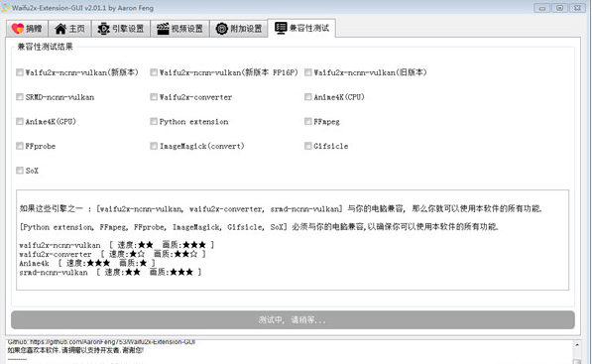This screenshot has height=364, width=592.
Task: Toggle the Waifu2x-ncnn-vulkan(旧版本) checkbox
Action: click(308, 72)
